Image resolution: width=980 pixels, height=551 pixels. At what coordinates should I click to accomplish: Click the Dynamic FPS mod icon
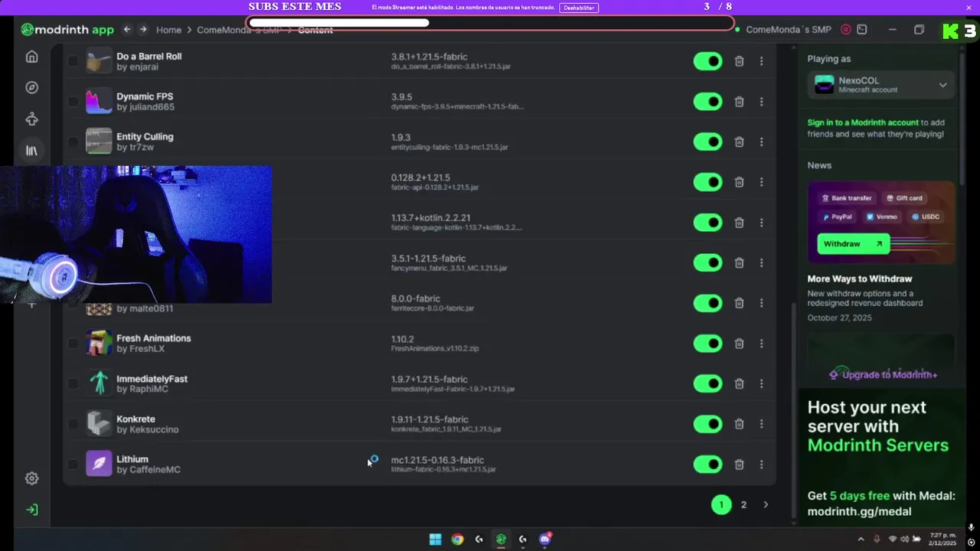99,101
